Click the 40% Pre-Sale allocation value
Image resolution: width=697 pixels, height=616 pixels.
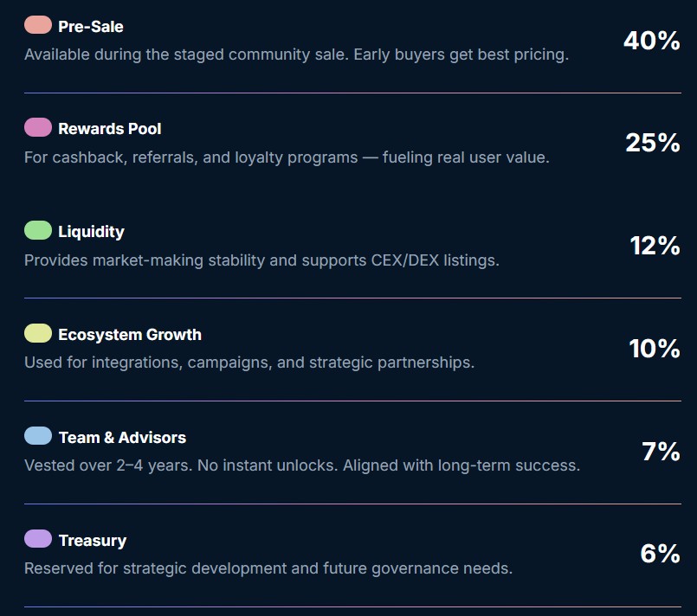(652, 41)
